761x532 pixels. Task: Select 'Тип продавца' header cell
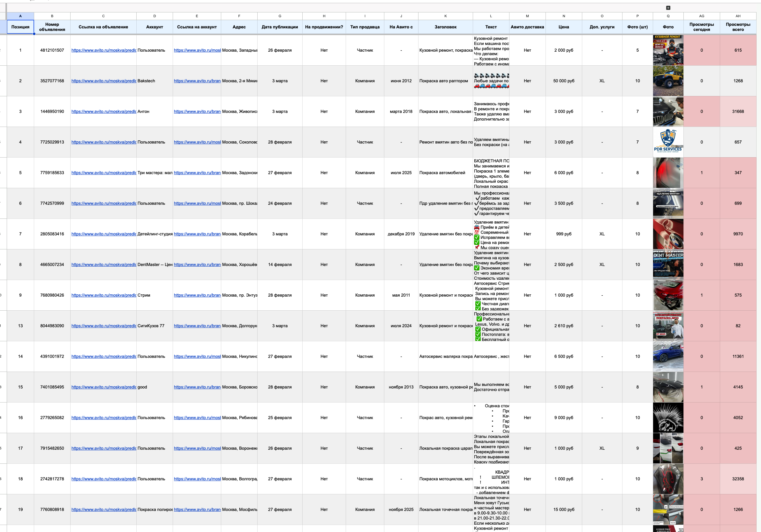tap(365, 27)
